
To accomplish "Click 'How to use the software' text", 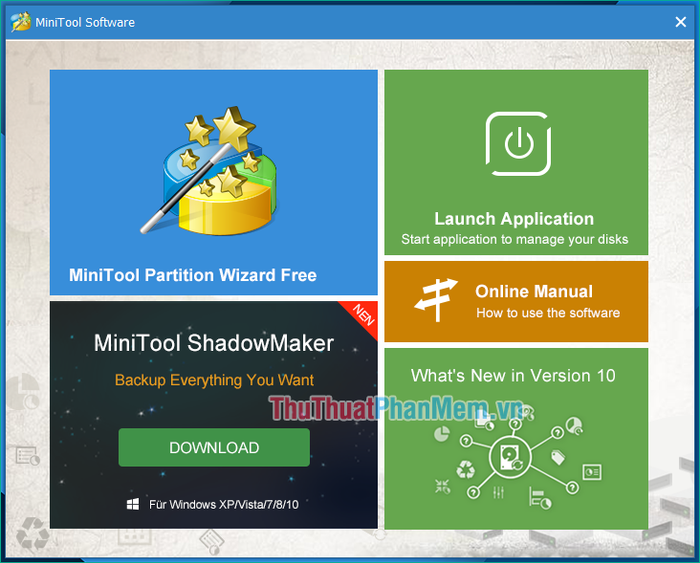I will click(548, 313).
